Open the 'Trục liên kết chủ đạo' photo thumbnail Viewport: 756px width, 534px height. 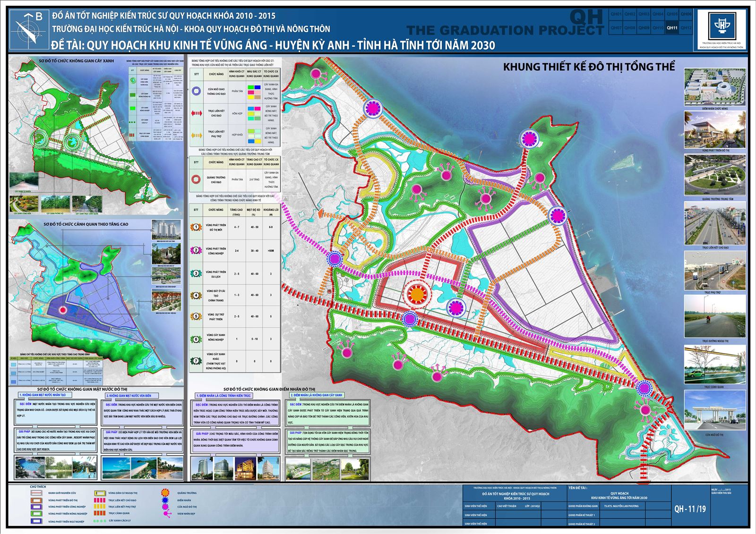point(715,223)
